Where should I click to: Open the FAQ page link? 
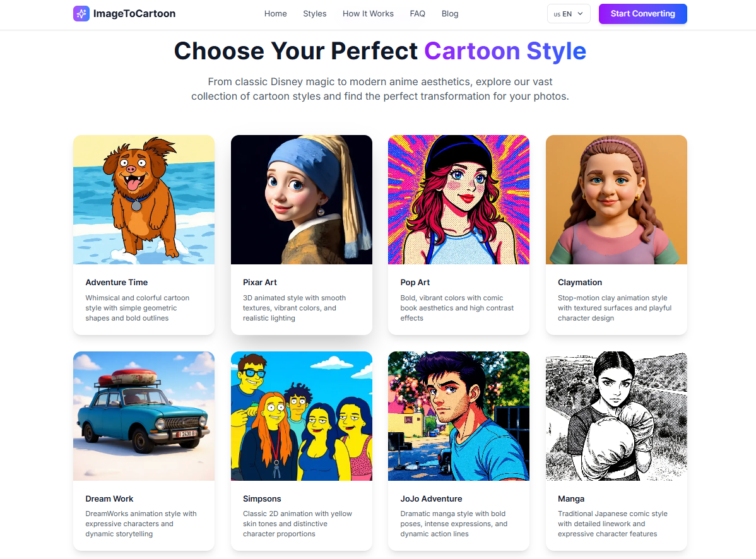(418, 14)
